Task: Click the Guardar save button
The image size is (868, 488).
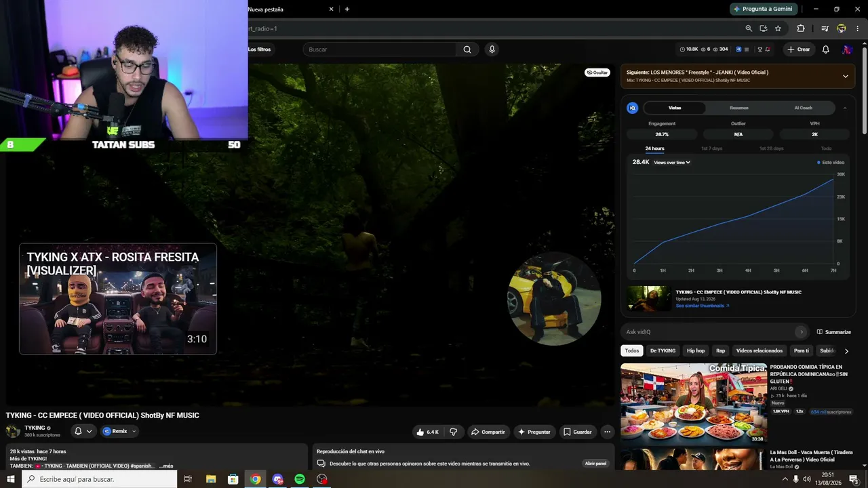Action: pos(577,432)
